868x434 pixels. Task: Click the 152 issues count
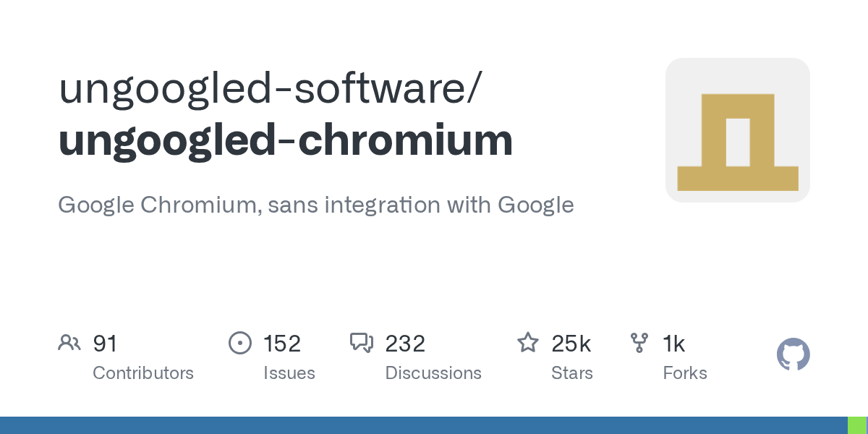pyautogui.click(x=282, y=344)
